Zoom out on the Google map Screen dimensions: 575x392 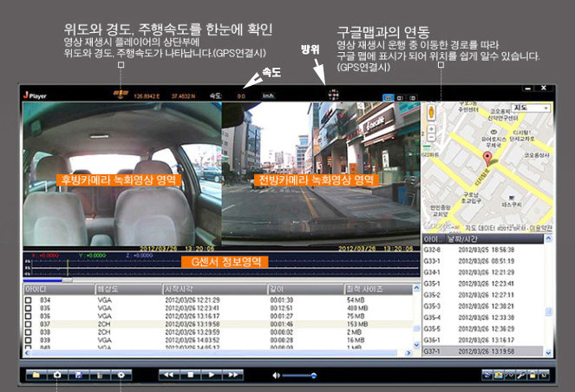[x=431, y=138]
